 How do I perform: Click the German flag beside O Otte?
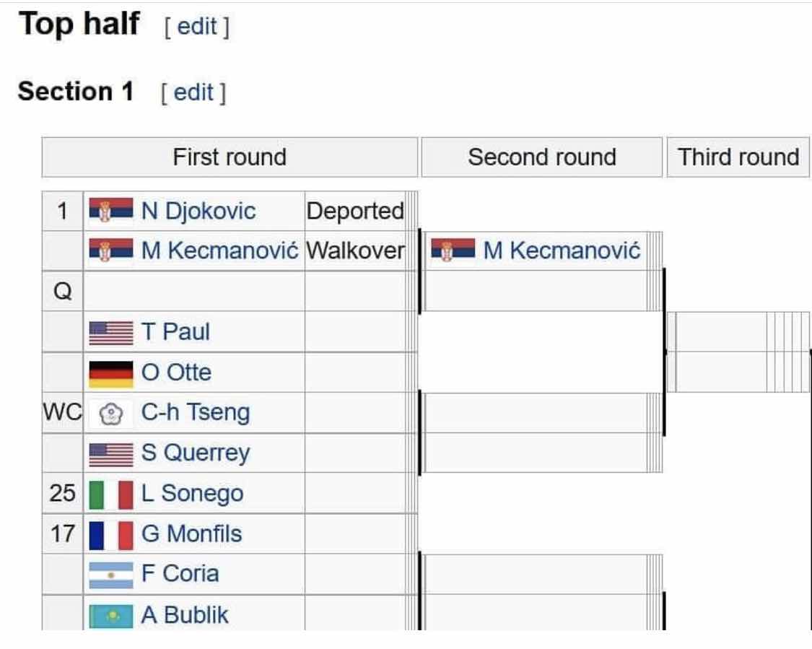point(111,374)
